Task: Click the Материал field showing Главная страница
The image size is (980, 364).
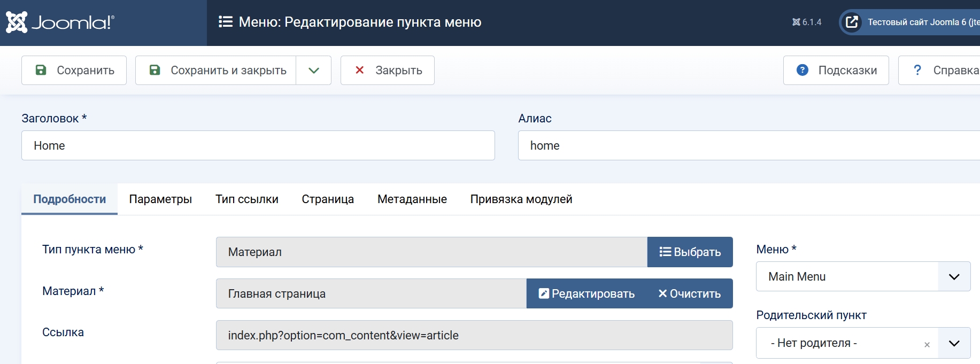Action: 371,293
